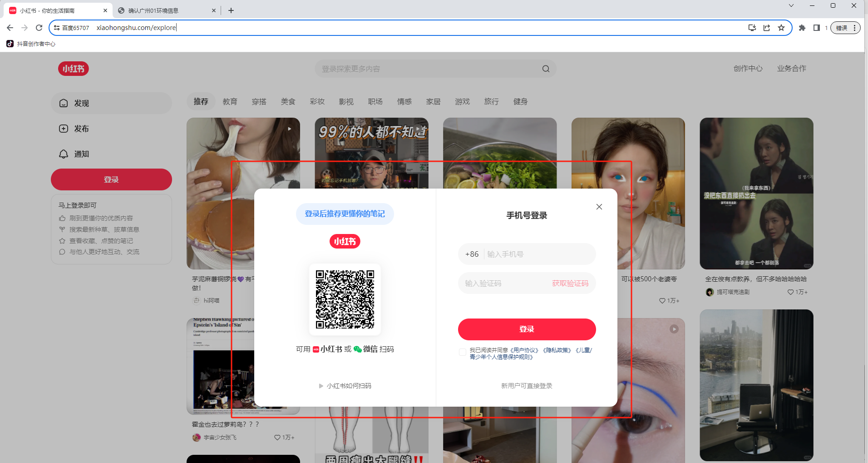Click the address bar URL
868x463 pixels.
[x=136, y=28]
